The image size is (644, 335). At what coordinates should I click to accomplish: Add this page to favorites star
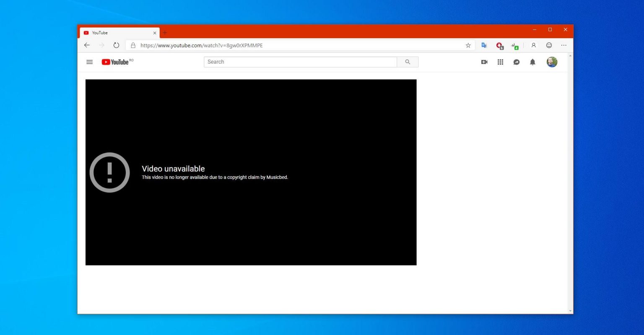[x=468, y=45]
